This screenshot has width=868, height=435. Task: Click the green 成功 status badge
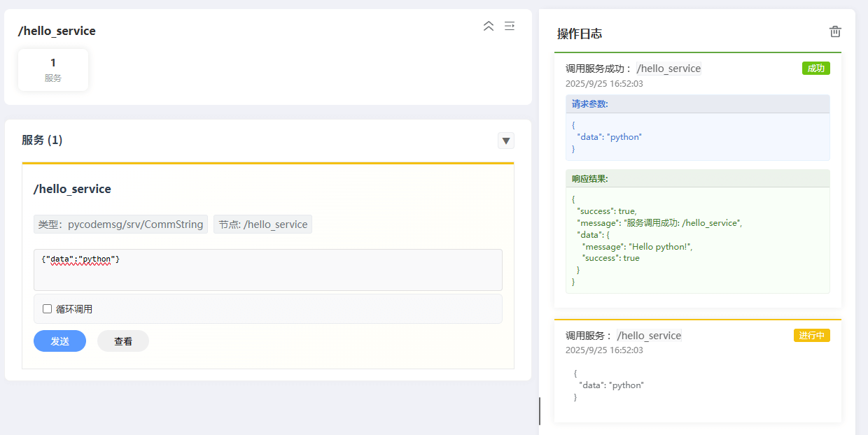pos(815,68)
